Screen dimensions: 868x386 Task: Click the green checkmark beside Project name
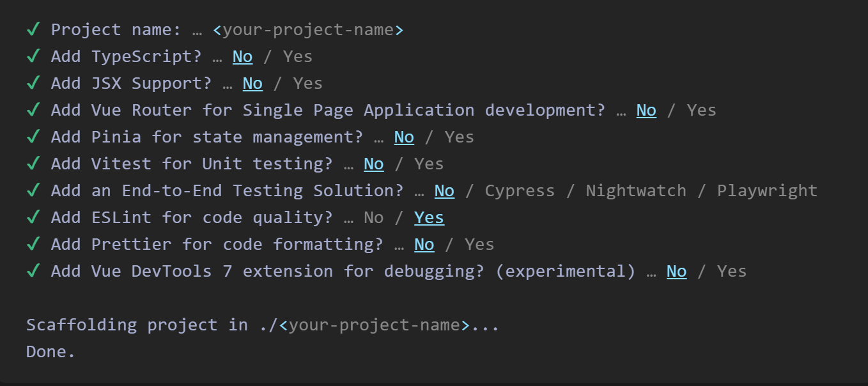point(33,30)
